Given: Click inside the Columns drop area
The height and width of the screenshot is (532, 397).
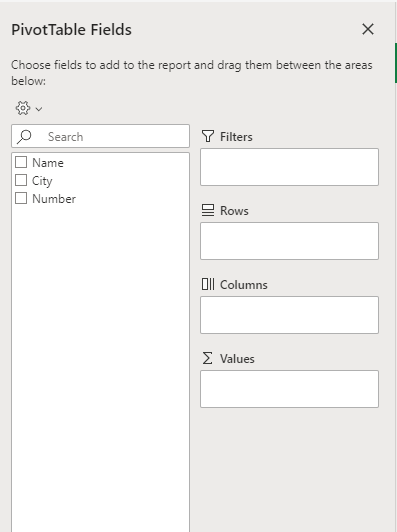Looking at the screenshot, I should point(289,315).
